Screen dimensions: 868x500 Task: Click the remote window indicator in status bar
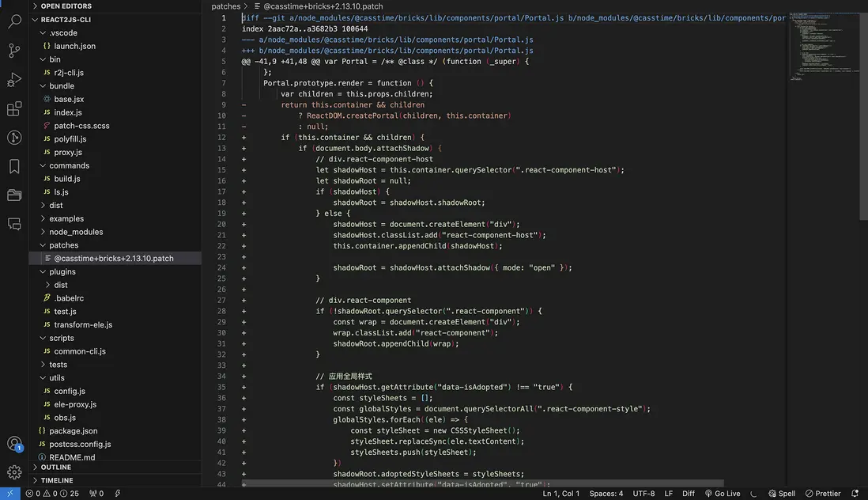tap(10, 494)
